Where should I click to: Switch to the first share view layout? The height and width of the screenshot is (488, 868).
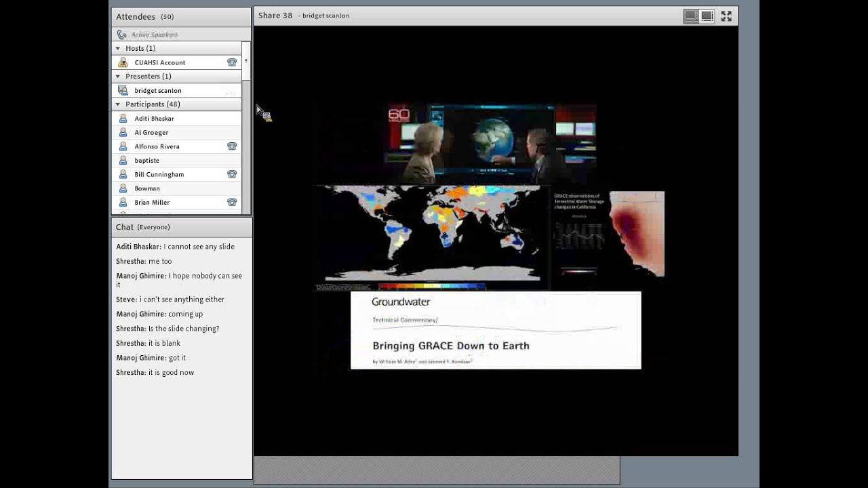point(691,16)
